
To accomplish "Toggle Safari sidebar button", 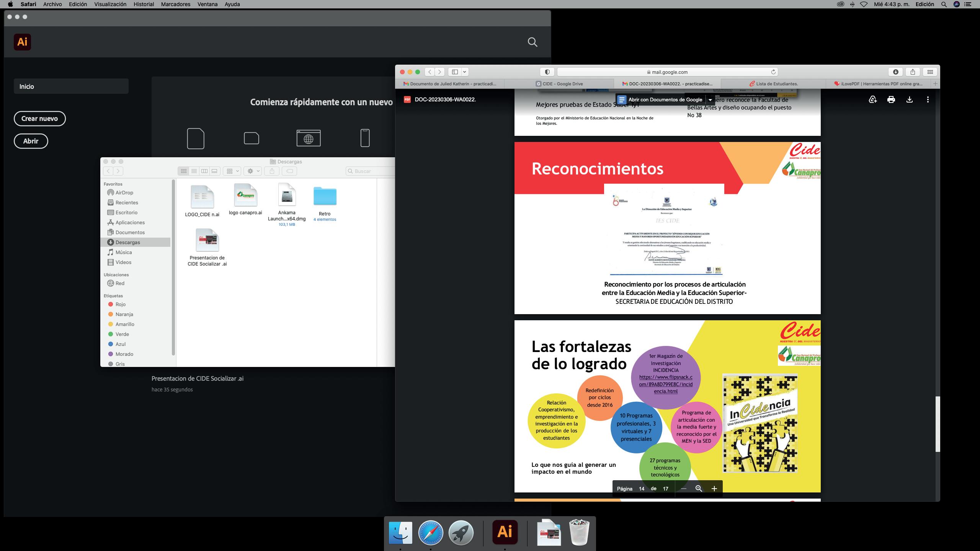I will tap(455, 72).
